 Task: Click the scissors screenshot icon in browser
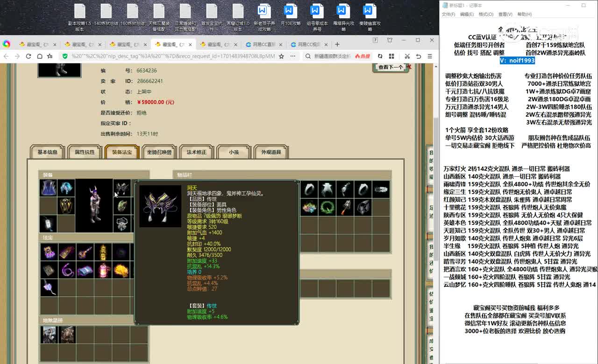[x=407, y=56]
